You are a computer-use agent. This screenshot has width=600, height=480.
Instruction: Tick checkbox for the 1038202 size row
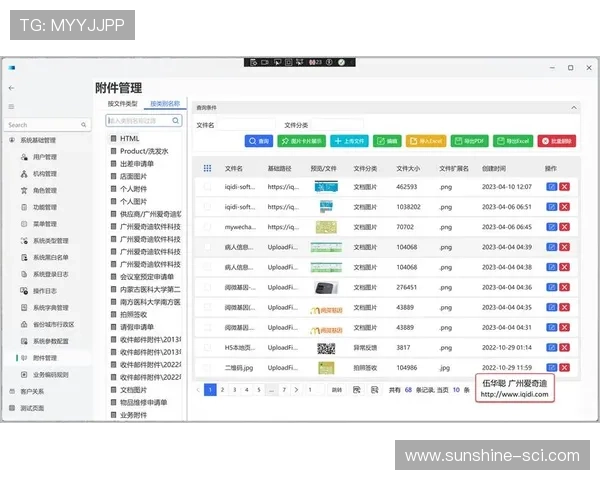tap(207, 207)
